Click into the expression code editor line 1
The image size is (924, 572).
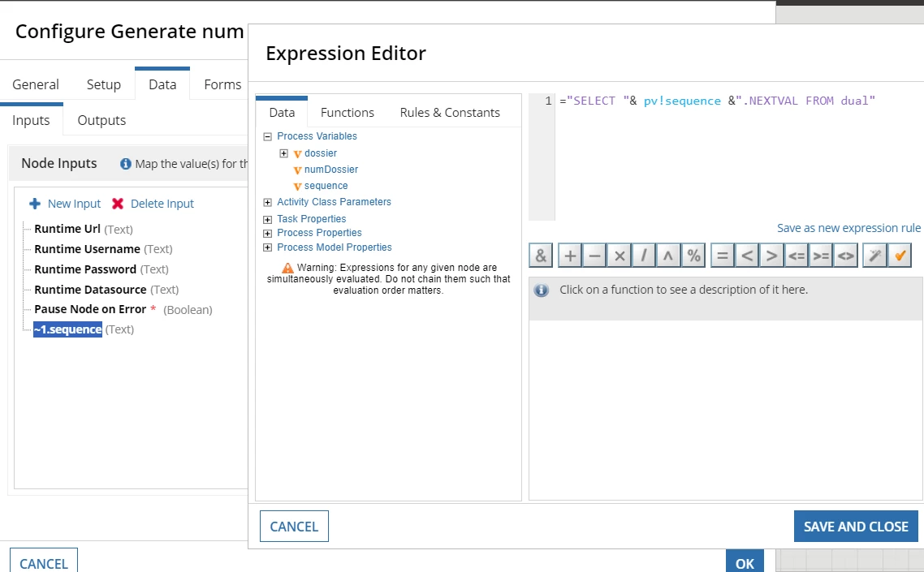pos(717,101)
